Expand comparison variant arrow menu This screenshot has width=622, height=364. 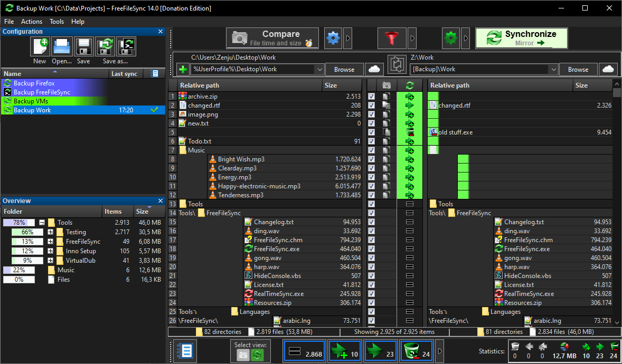[347, 38]
